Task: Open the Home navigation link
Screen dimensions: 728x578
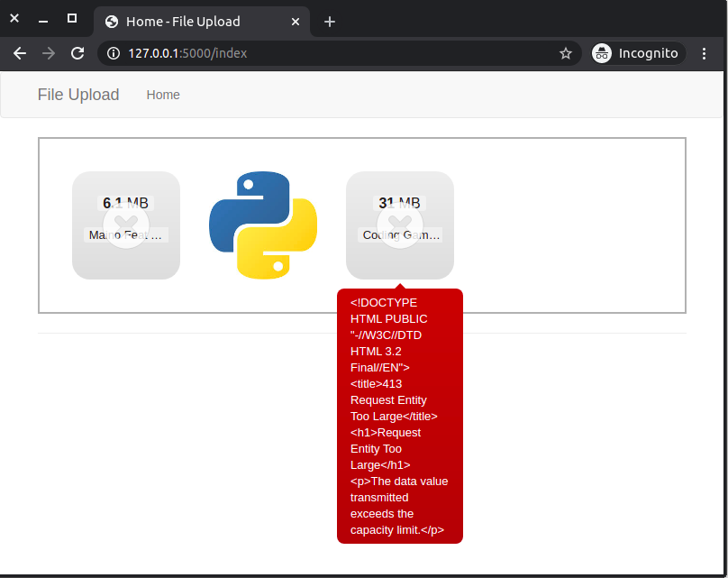Action: click(163, 95)
